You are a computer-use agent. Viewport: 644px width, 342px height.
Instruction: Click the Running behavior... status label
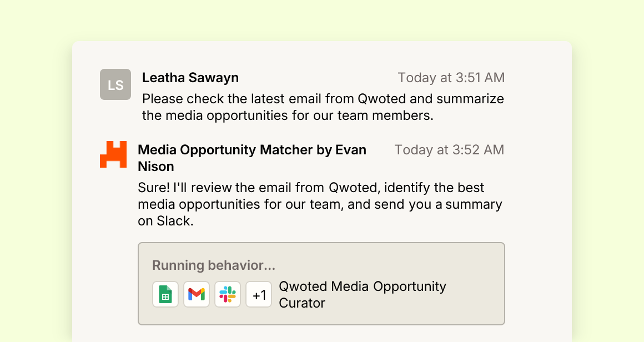[x=214, y=265]
